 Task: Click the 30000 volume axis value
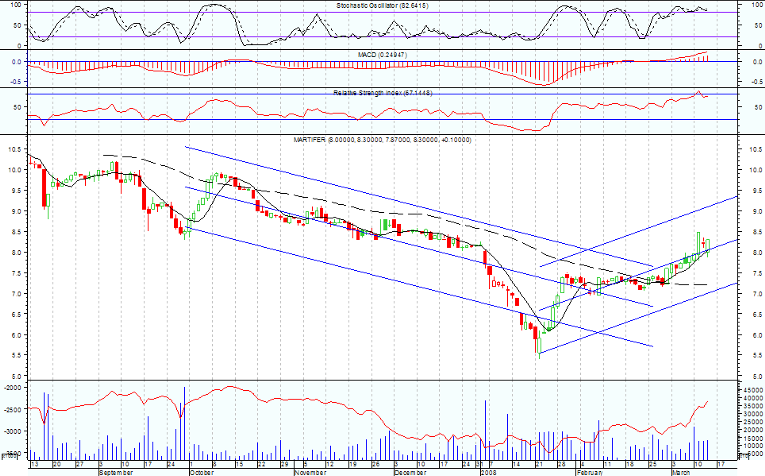753,414
